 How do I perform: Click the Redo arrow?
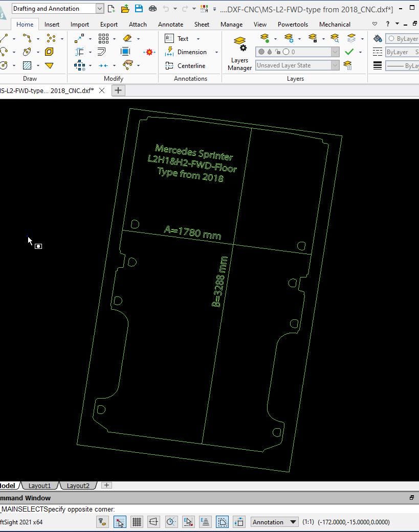pyautogui.click(x=185, y=9)
